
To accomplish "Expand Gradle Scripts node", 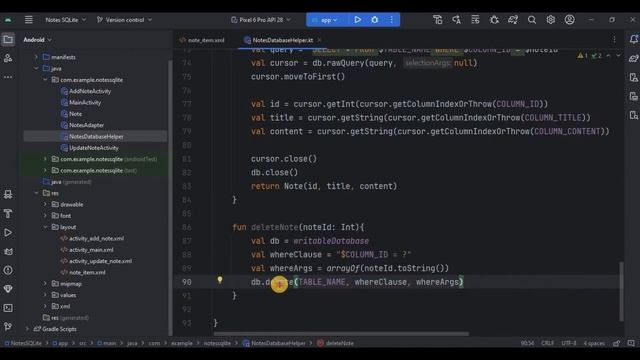I will coord(27,329).
